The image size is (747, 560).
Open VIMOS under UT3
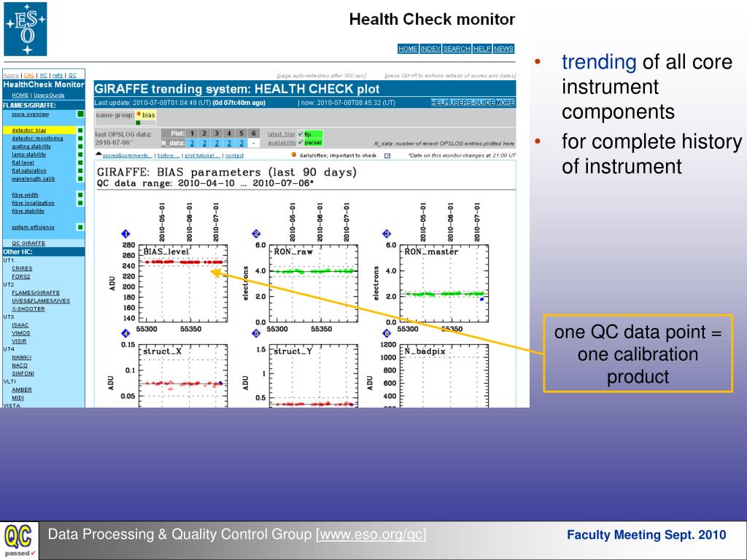(x=21, y=333)
